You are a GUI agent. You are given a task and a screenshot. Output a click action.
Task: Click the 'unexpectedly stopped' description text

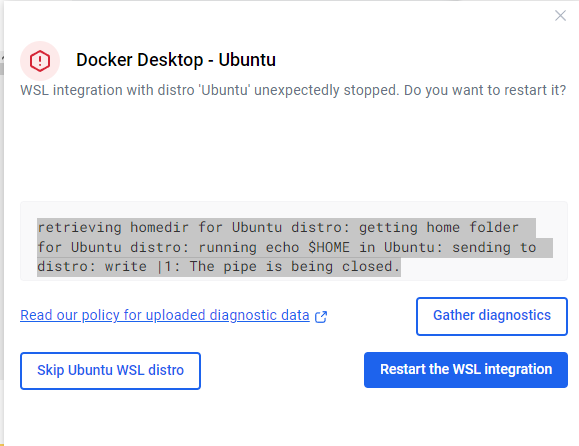click(326, 90)
